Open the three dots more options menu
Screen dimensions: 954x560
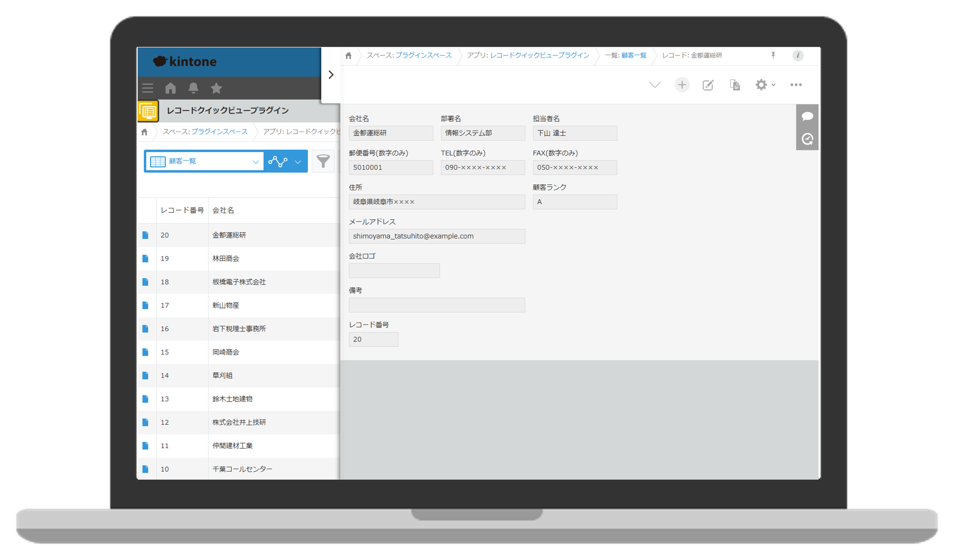(x=796, y=85)
